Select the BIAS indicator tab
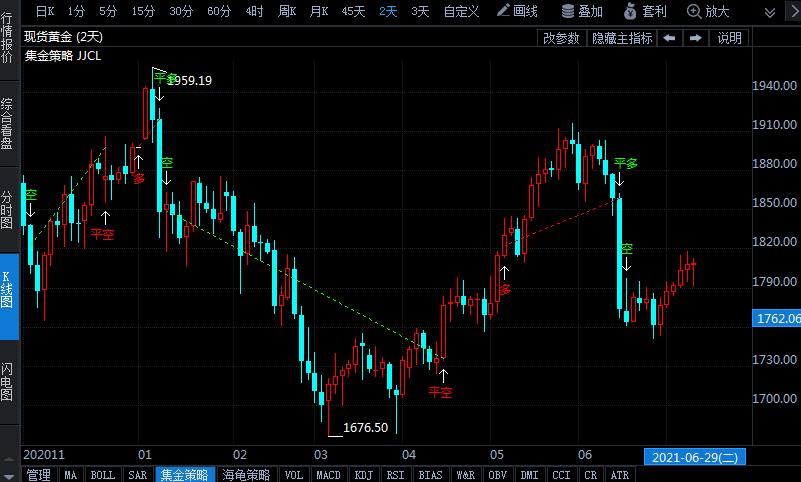The width and height of the screenshot is (801, 482). click(x=430, y=475)
